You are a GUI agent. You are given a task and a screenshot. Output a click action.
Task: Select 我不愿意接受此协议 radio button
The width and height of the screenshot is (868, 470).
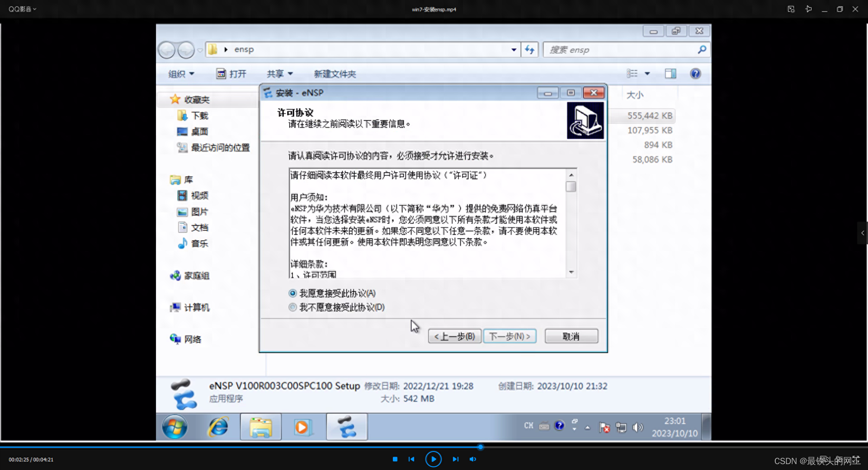point(292,307)
